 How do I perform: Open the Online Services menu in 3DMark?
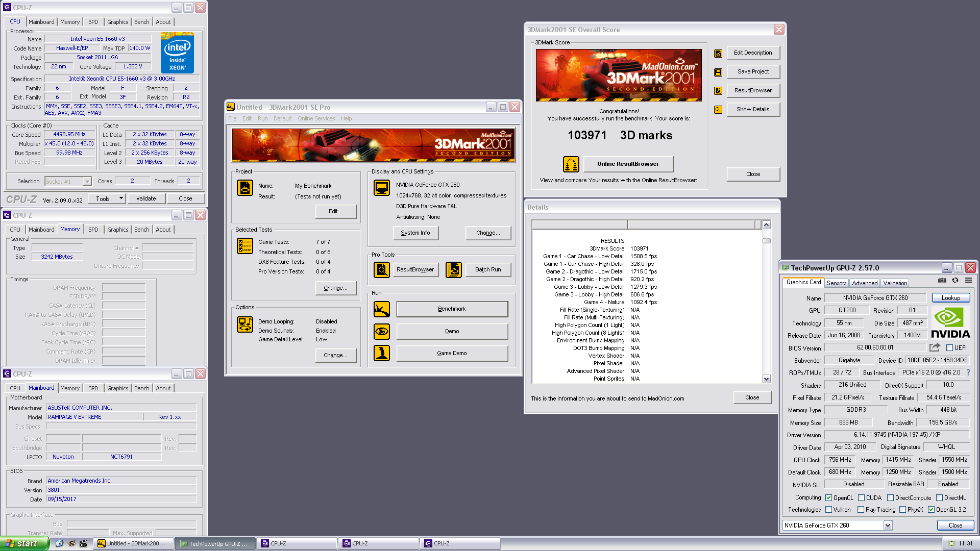316,118
